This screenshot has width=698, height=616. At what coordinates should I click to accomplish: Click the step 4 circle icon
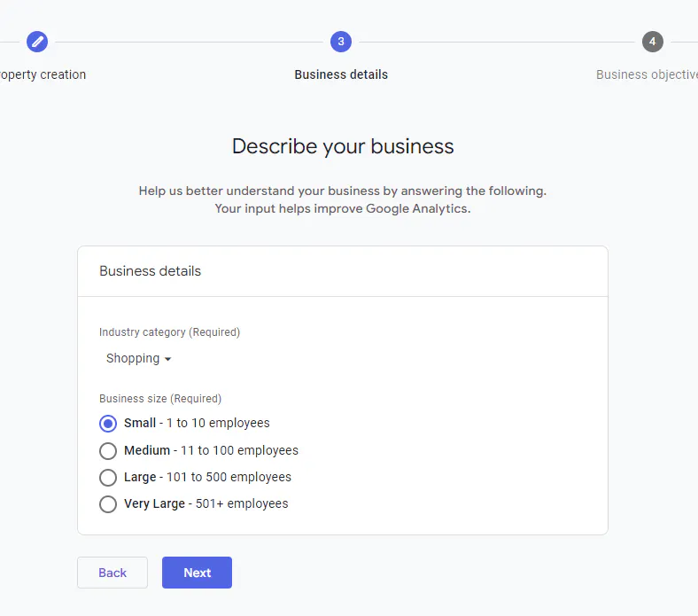(x=652, y=42)
